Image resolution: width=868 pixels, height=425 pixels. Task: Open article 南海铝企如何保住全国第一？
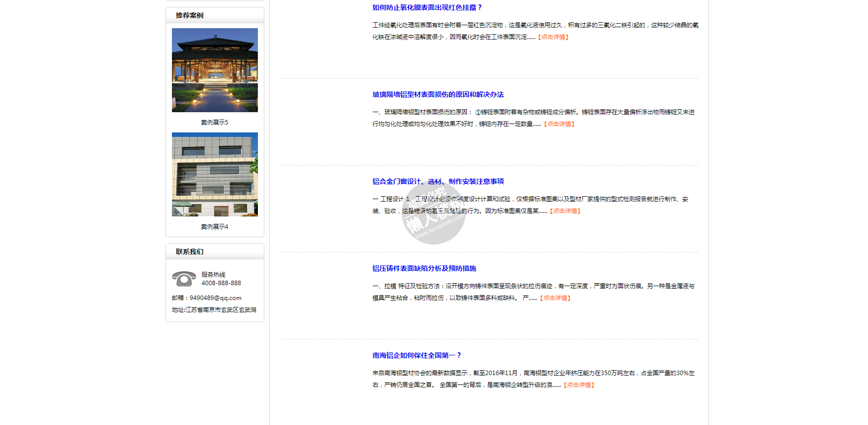[417, 355]
